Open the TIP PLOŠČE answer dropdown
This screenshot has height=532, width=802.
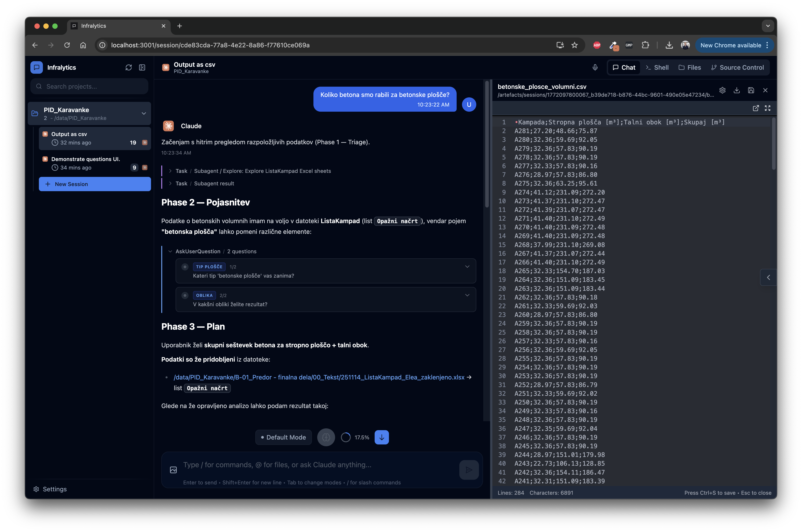[467, 267]
